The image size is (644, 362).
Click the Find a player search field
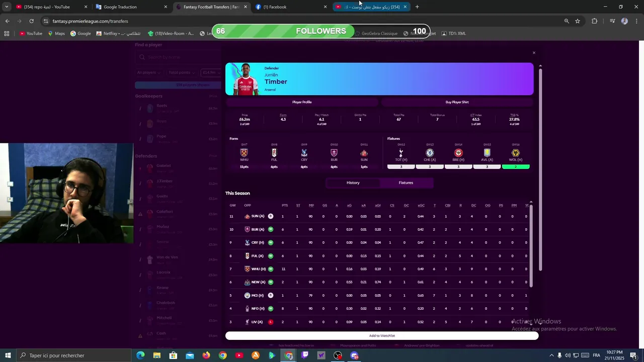(177, 57)
